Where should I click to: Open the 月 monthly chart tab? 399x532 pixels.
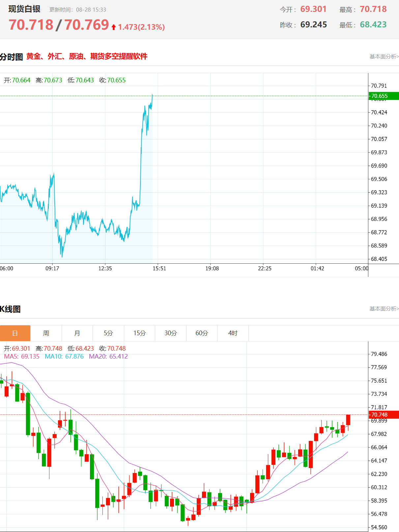pos(77,333)
